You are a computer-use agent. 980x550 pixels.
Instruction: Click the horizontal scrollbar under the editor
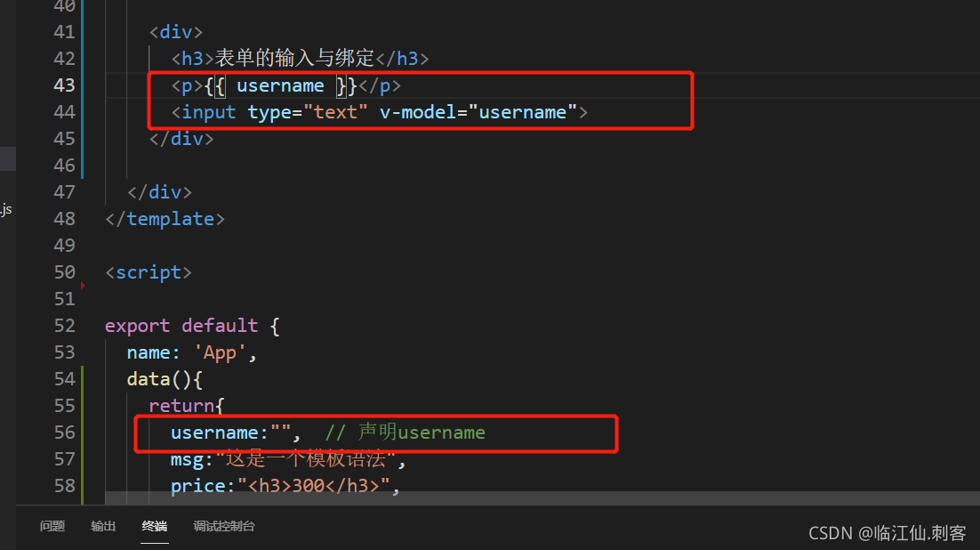(542, 498)
